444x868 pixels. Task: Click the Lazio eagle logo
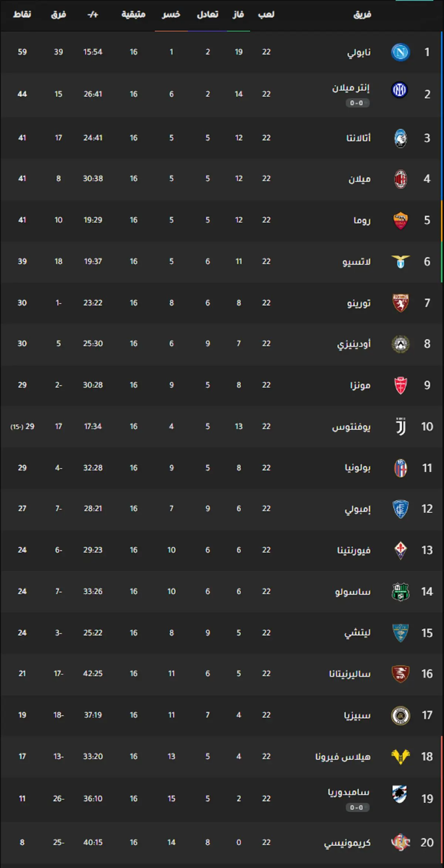coord(400,261)
